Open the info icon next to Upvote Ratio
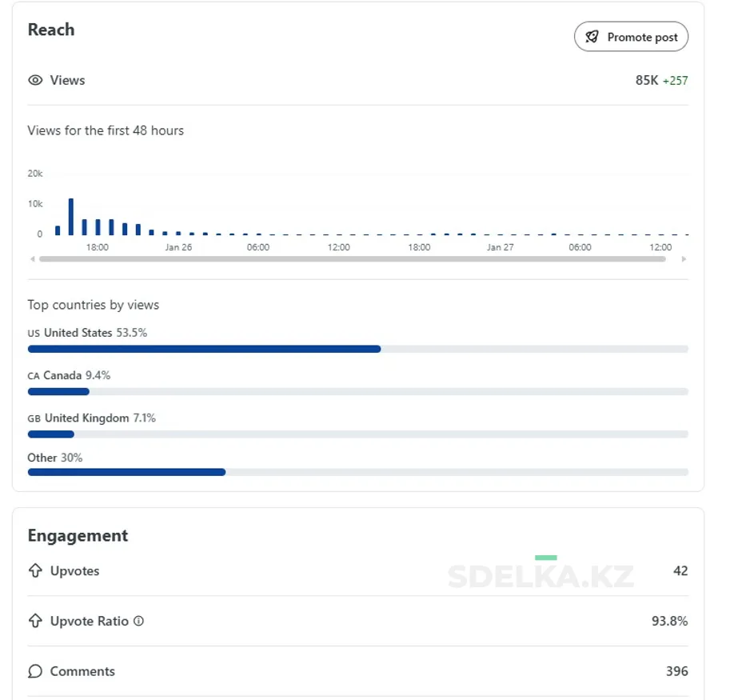The width and height of the screenshot is (746, 700). (138, 621)
